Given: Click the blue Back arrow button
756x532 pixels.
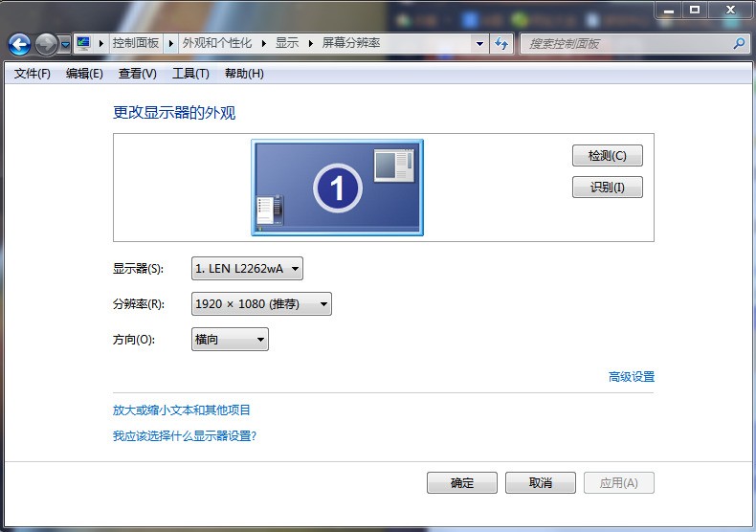Looking at the screenshot, I should click(19, 44).
